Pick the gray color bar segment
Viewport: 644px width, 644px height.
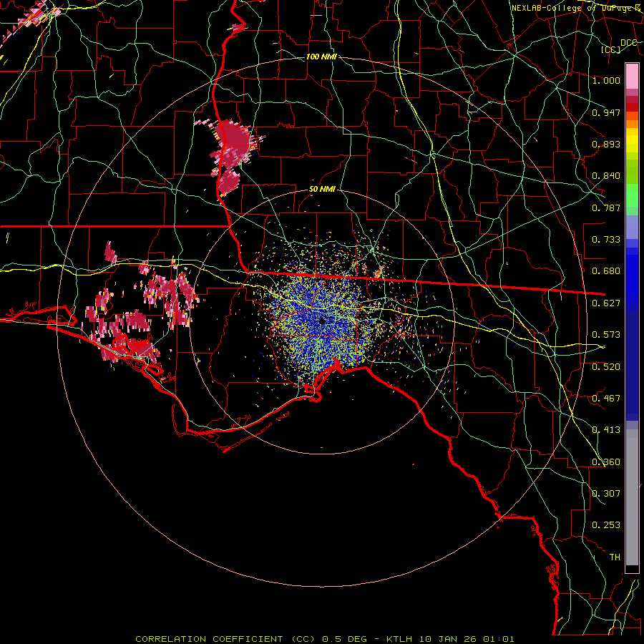coord(632,497)
